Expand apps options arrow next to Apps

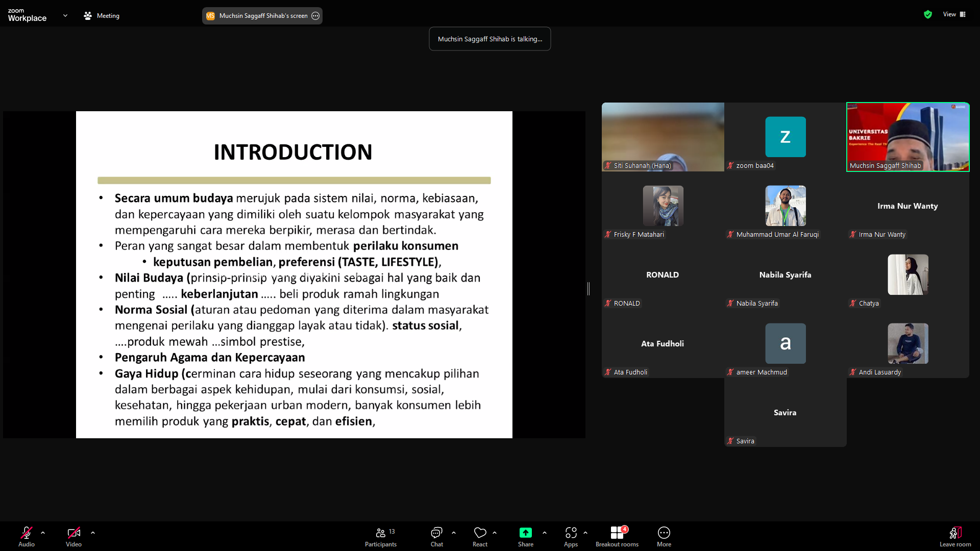585,533
